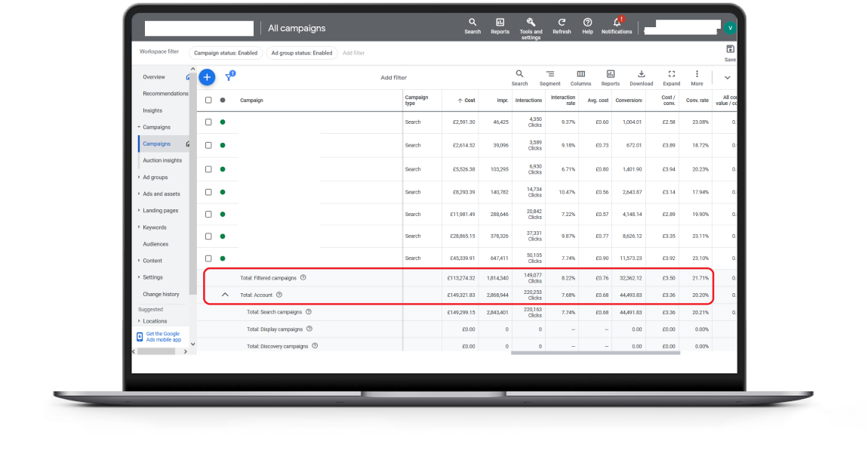The image size is (868, 476).
Task: Click the Segment icon in table toolbar
Action: click(x=549, y=74)
